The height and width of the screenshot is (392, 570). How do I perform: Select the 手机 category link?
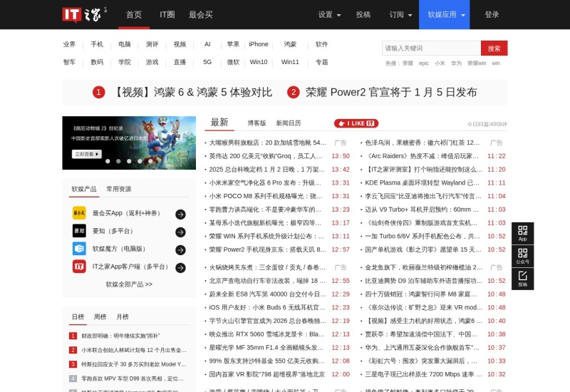click(97, 44)
